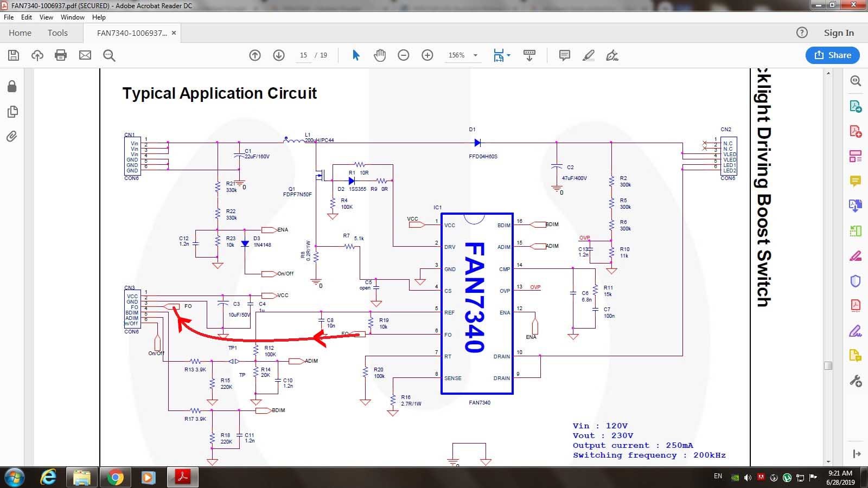Open More Tools wrench icon
Screen dimensions: 868x488
point(856,381)
